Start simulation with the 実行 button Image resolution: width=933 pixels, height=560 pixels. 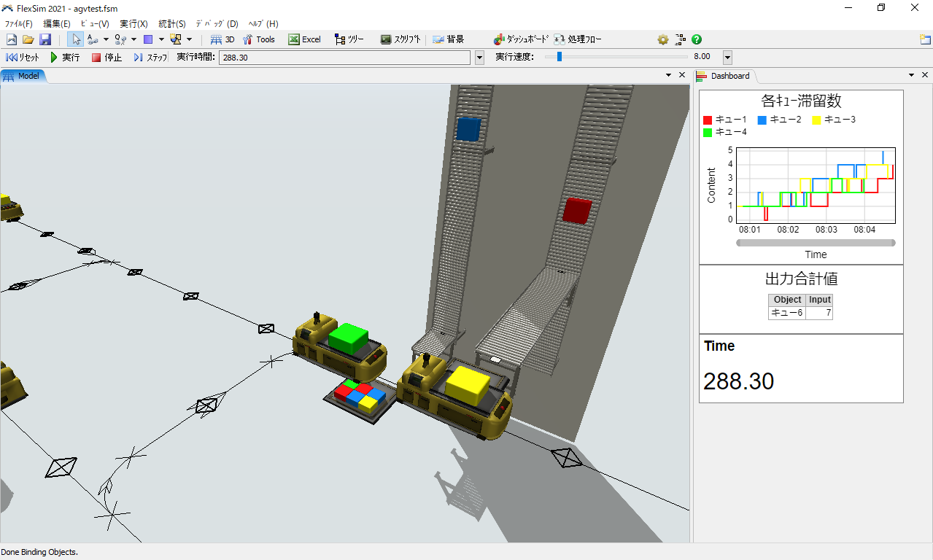click(65, 58)
